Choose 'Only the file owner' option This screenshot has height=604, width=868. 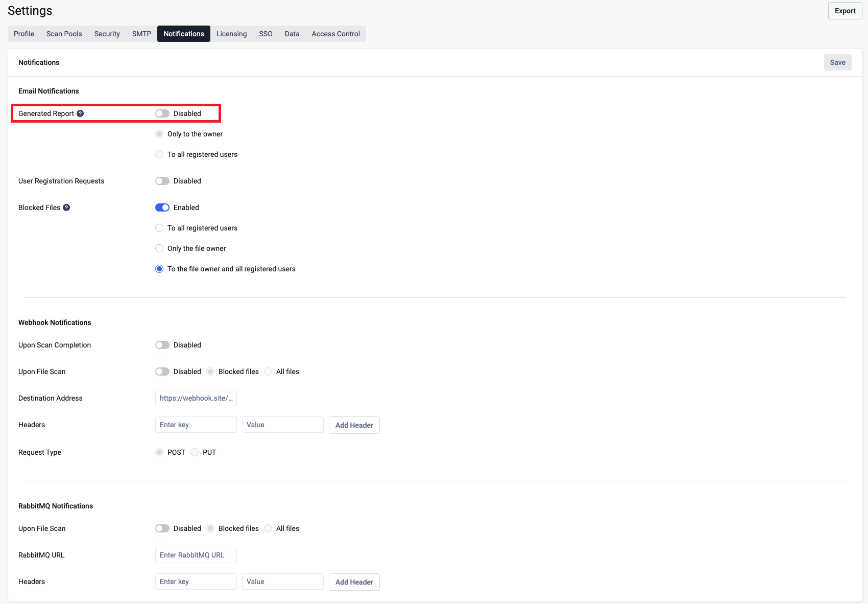(x=159, y=248)
